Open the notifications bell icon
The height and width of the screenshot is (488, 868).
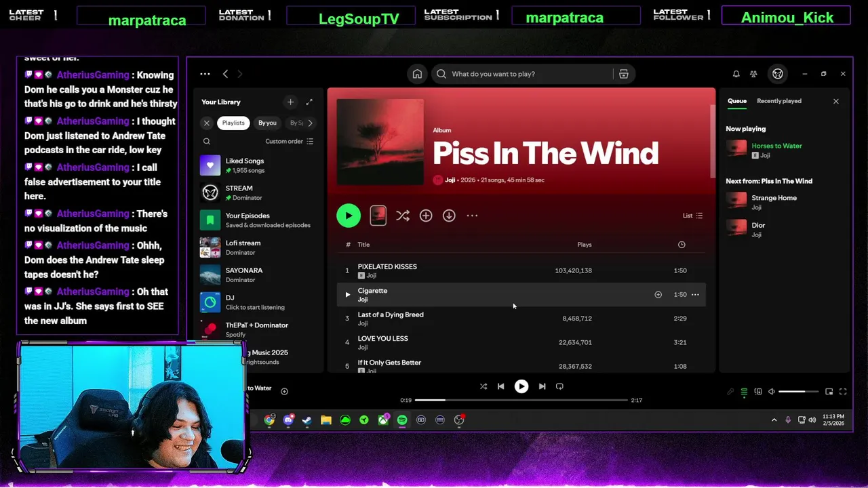[x=736, y=74]
